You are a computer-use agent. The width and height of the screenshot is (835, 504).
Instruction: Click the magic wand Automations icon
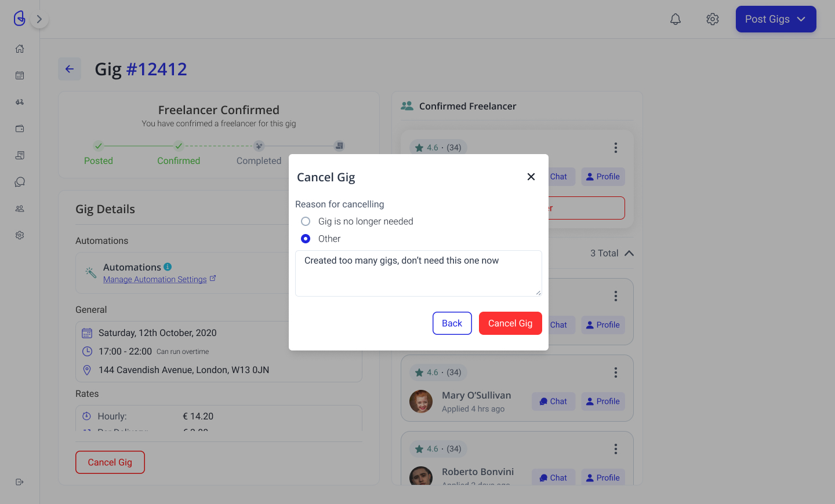point(91,272)
